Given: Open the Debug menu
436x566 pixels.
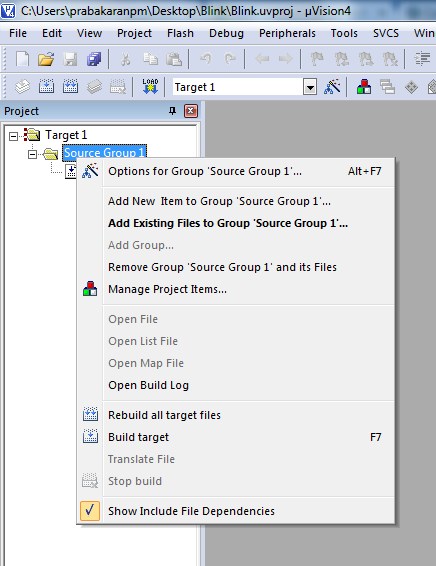Looking at the screenshot, I should [x=226, y=33].
